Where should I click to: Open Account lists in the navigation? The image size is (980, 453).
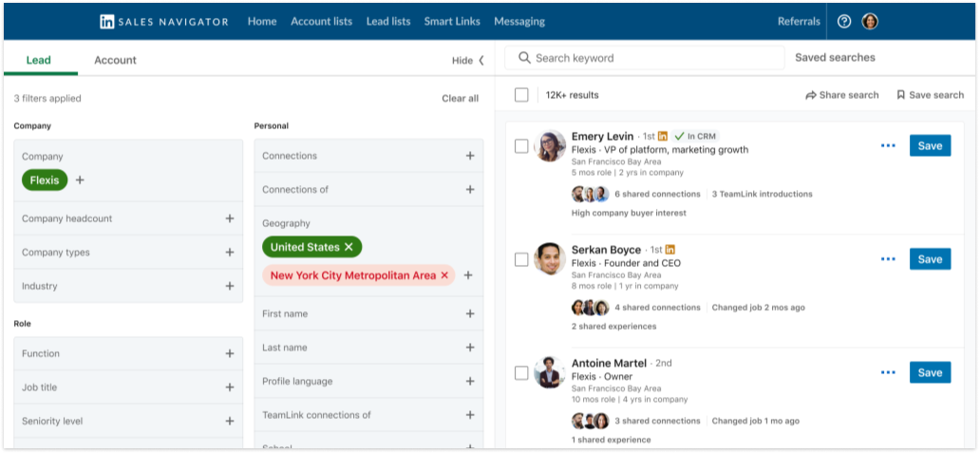[321, 21]
